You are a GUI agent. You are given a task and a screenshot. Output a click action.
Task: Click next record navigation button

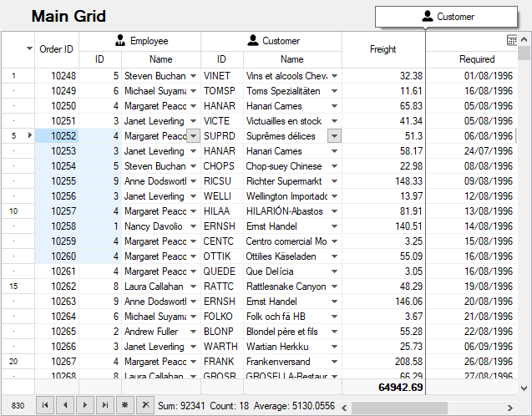pyautogui.click(x=85, y=405)
